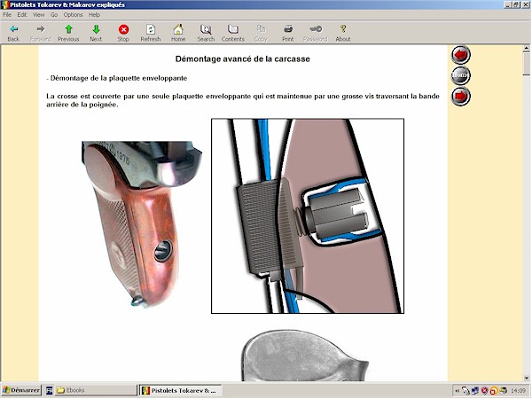Click the green and black tray icon before clock
532x399 pixels.
[x=503, y=390]
